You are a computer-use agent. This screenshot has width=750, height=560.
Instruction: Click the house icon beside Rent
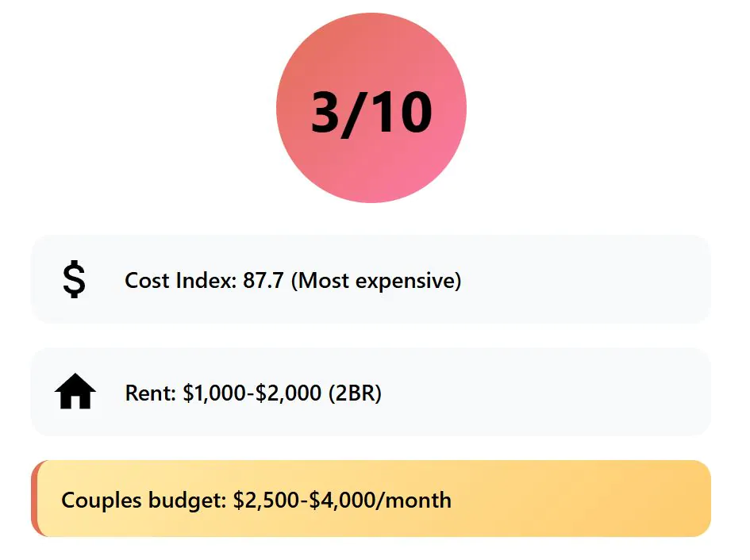point(75,391)
